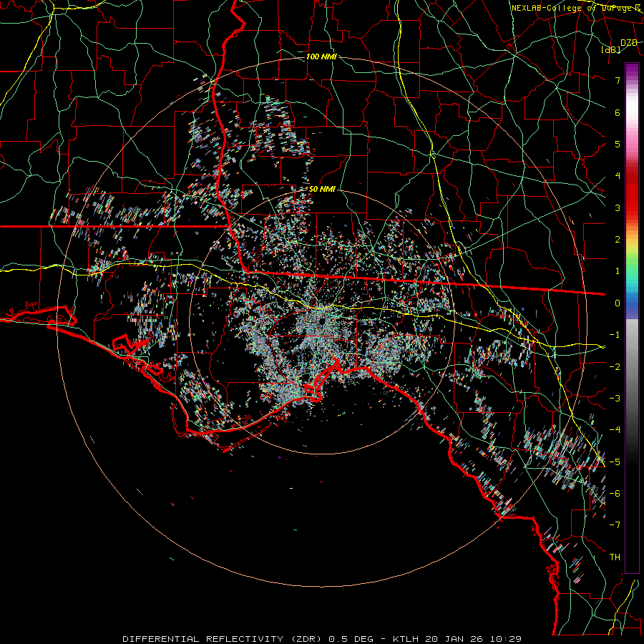The width and height of the screenshot is (644, 644).
Task: Click the '-1' value on the color scale
Action: [x=615, y=335]
